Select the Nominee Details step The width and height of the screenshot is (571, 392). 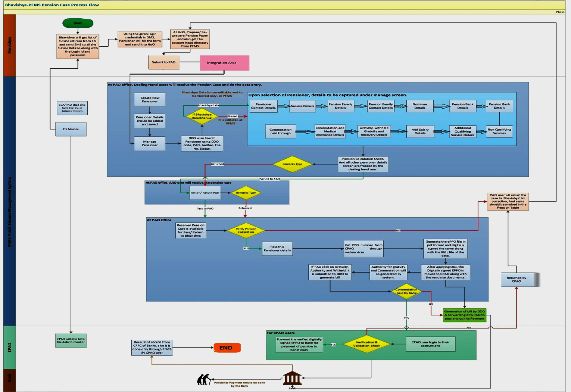tap(419, 106)
